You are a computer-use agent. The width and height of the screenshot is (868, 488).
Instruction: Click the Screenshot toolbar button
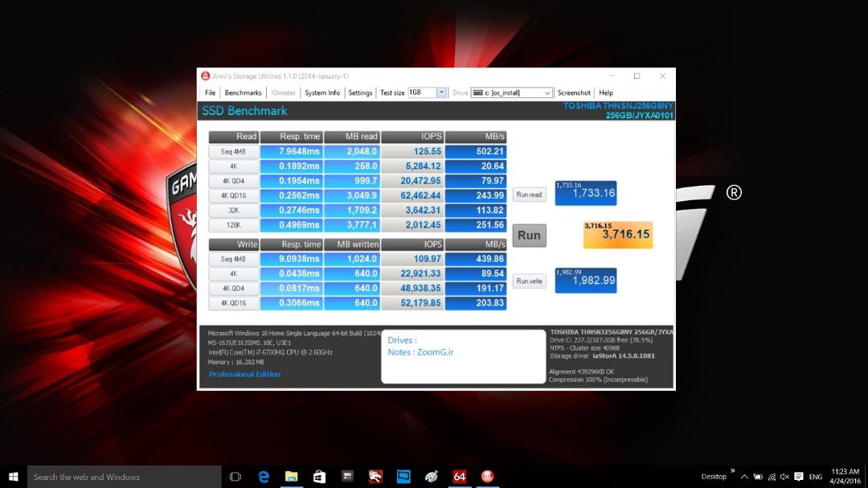(x=574, y=92)
